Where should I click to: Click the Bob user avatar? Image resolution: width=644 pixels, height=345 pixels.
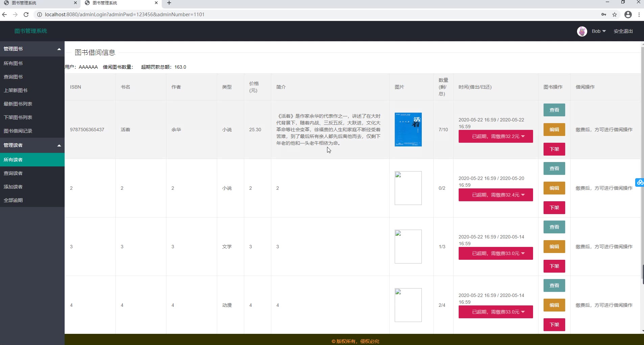coord(582,31)
